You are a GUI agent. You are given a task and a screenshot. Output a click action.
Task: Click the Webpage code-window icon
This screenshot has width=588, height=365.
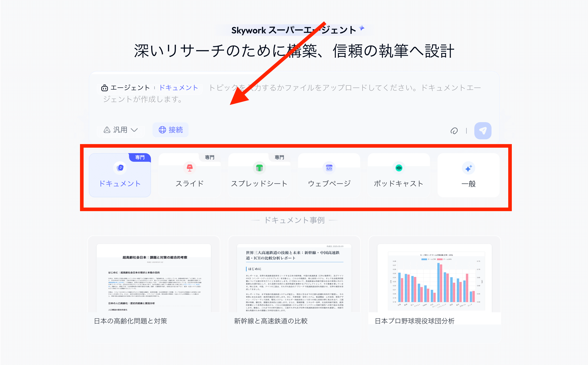(329, 167)
